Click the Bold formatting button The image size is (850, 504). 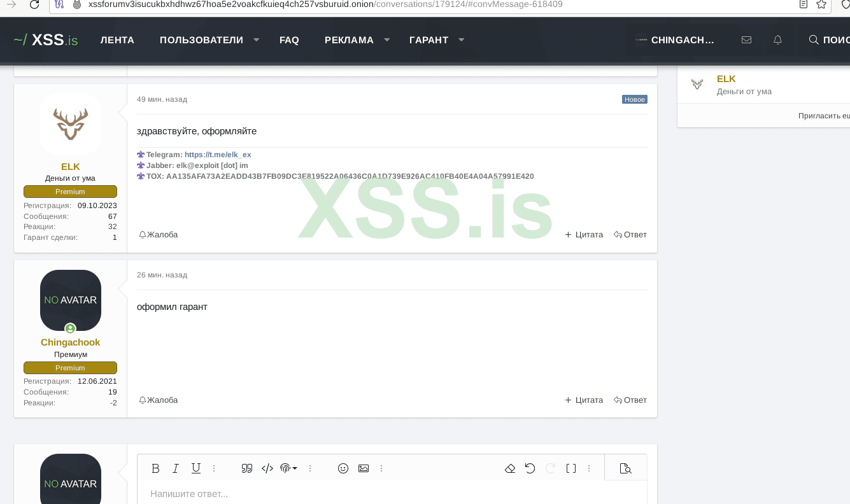pos(155,468)
